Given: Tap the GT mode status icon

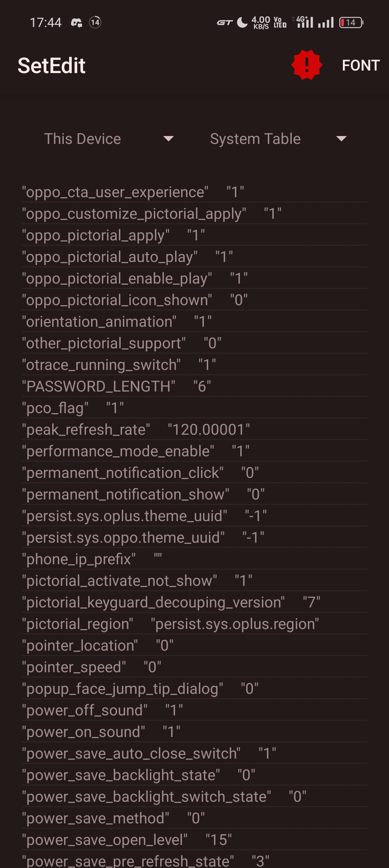Looking at the screenshot, I should pos(225,23).
